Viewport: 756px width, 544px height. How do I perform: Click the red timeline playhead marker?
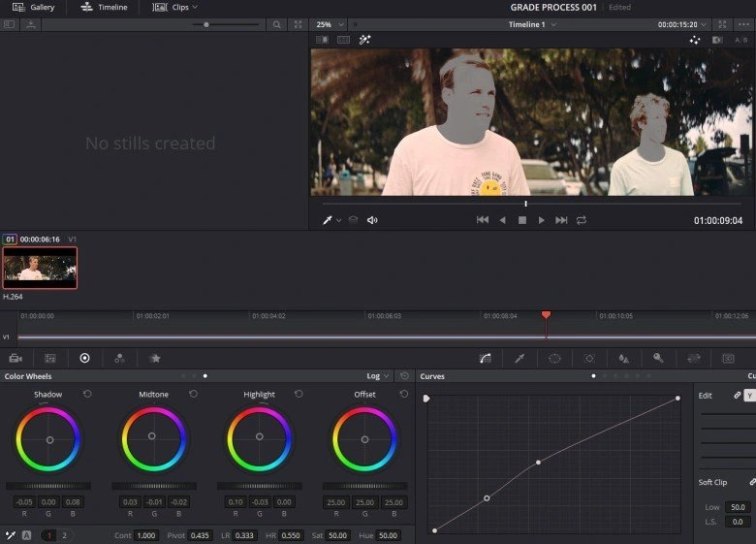click(x=546, y=315)
